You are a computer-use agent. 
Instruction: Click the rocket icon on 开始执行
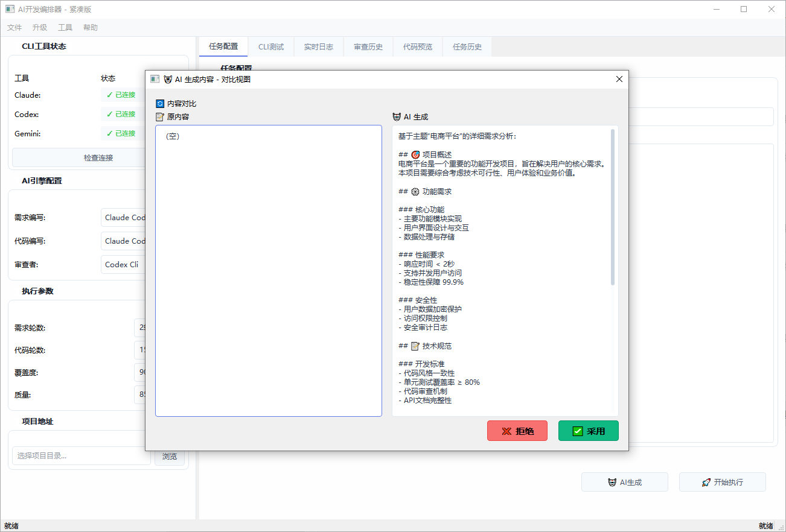706,483
